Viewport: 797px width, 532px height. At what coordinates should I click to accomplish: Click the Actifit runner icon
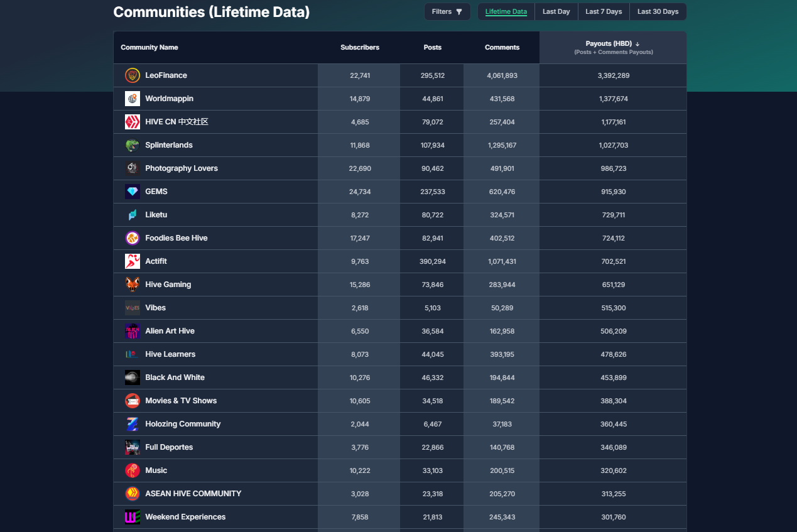(x=133, y=261)
